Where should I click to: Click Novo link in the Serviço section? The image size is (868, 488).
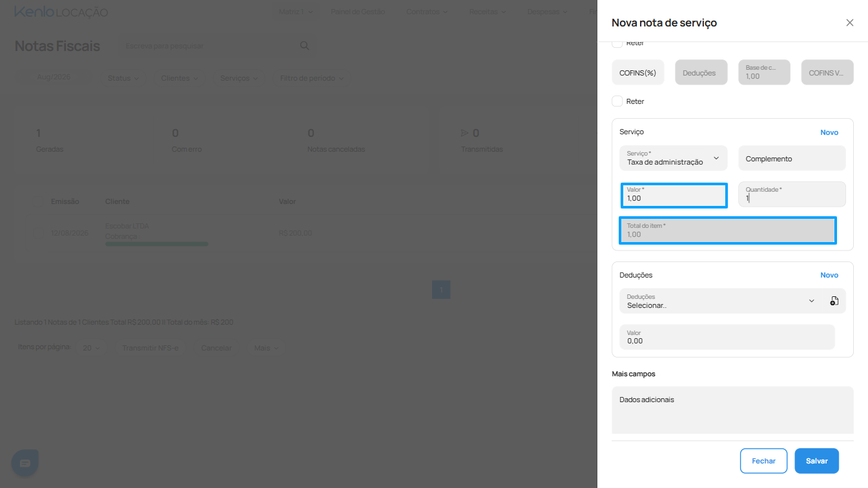click(829, 132)
